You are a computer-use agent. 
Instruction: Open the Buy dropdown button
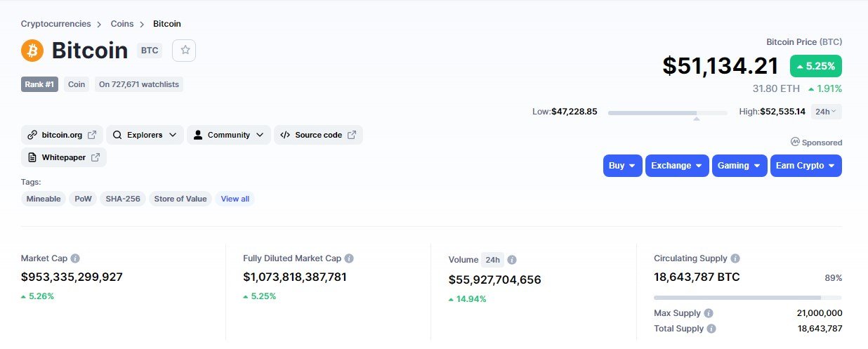coord(622,166)
